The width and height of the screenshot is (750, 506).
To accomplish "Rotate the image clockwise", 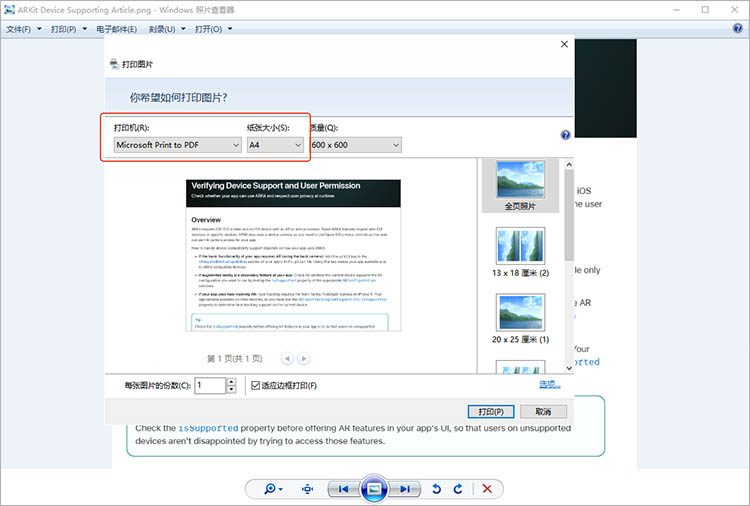I will pyautogui.click(x=458, y=489).
